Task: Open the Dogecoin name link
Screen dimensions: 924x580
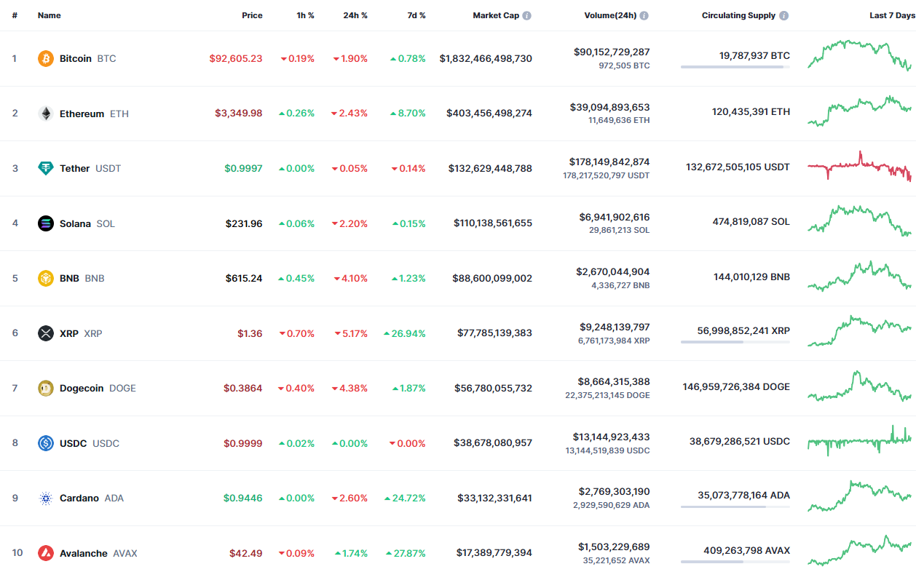Action: point(82,388)
